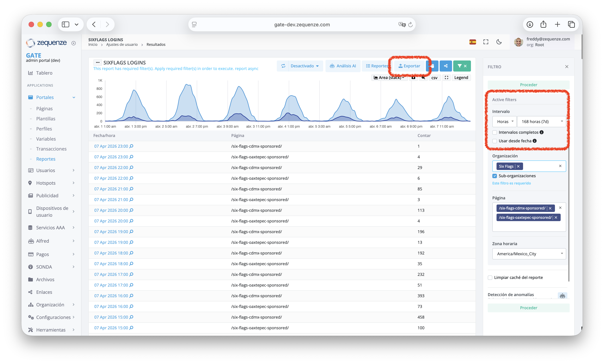Remove the Six Flags organization tag
Screen dimensions: 604x364
click(x=518, y=166)
